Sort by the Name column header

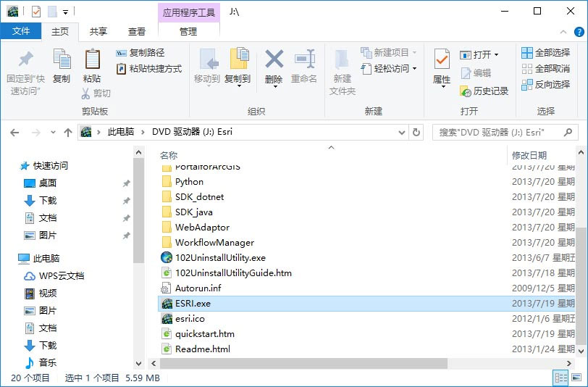[x=169, y=155]
